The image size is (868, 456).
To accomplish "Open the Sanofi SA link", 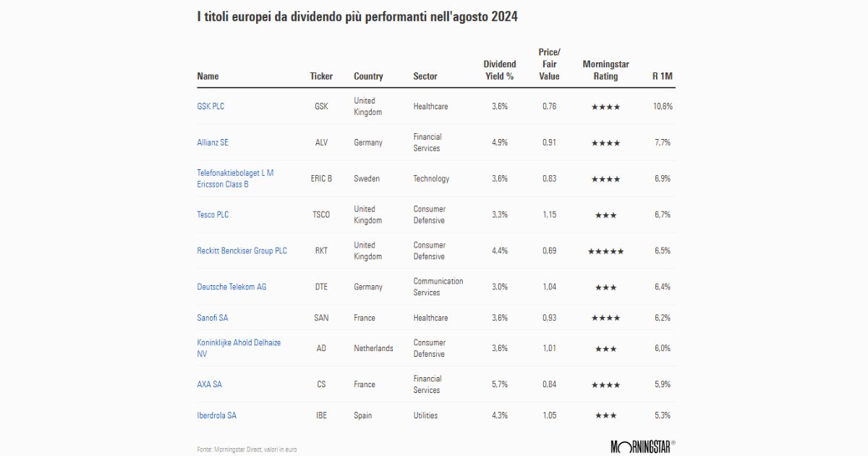I will pyautogui.click(x=213, y=318).
